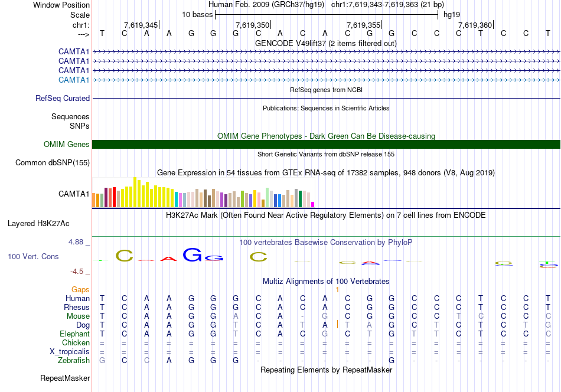Click the 10 bases scale bar
The height and width of the screenshot is (392, 561).
327,15
